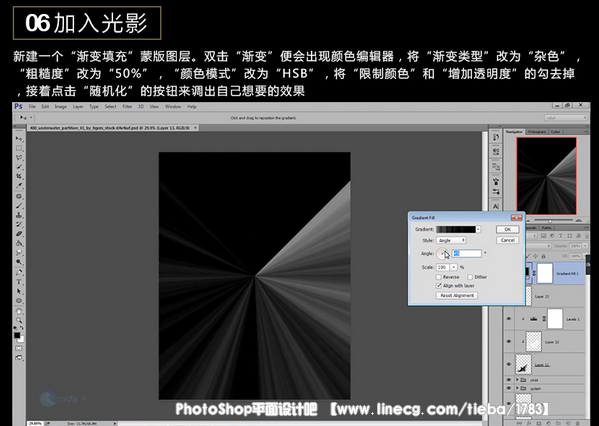Screen dimensions: 599x426
Task: Hide the Levels 1 layer
Action: pos(509,319)
